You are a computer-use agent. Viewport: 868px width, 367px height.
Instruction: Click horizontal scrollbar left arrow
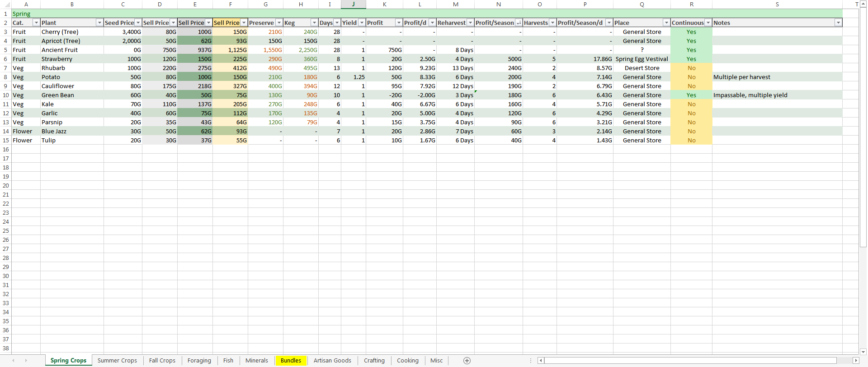pyautogui.click(x=541, y=361)
